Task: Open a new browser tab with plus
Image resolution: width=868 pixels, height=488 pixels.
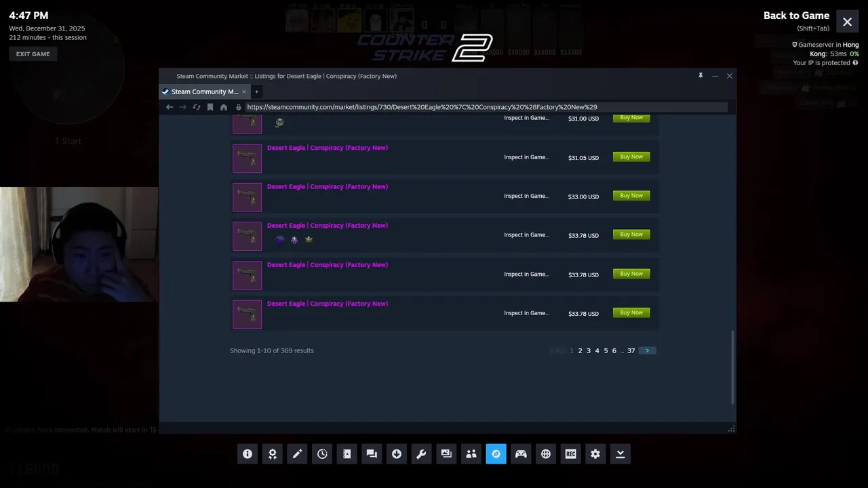Action: (256, 91)
